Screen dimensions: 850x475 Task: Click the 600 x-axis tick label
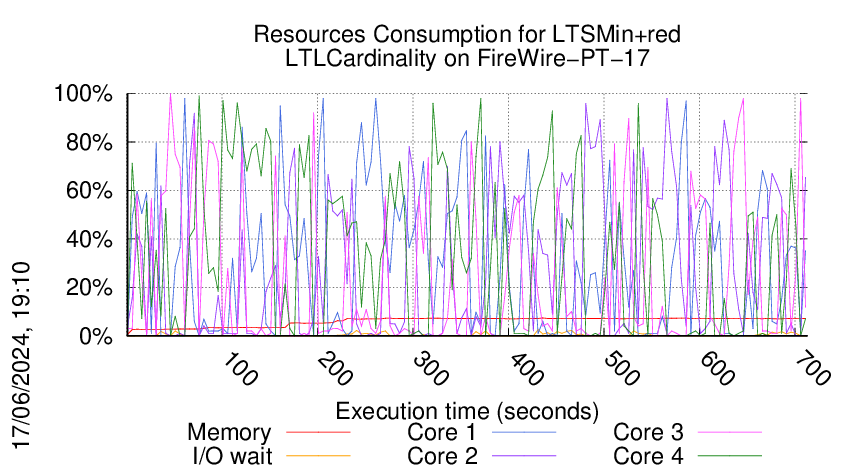click(x=717, y=369)
